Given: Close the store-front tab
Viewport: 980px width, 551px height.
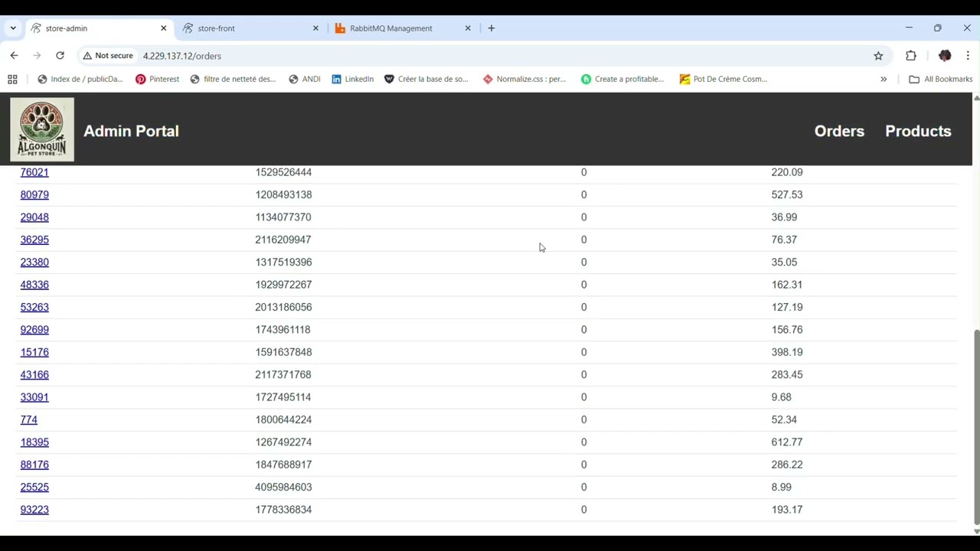Looking at the screenshot, I should tap(315, 28).
